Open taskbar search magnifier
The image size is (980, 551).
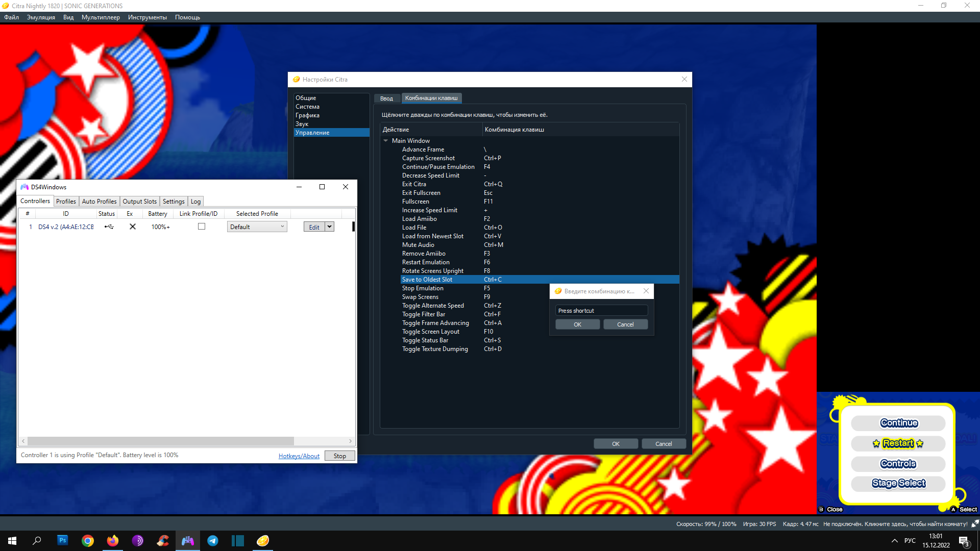37,541
